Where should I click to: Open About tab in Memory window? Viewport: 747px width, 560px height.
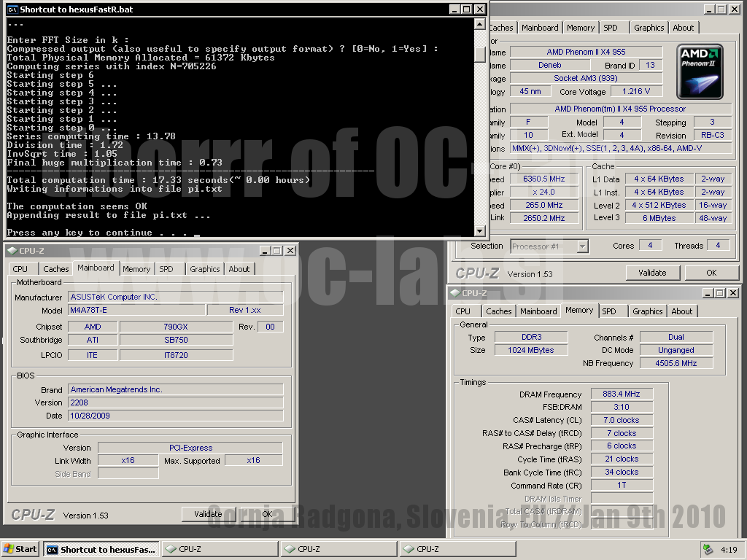(x=682, y=311)
